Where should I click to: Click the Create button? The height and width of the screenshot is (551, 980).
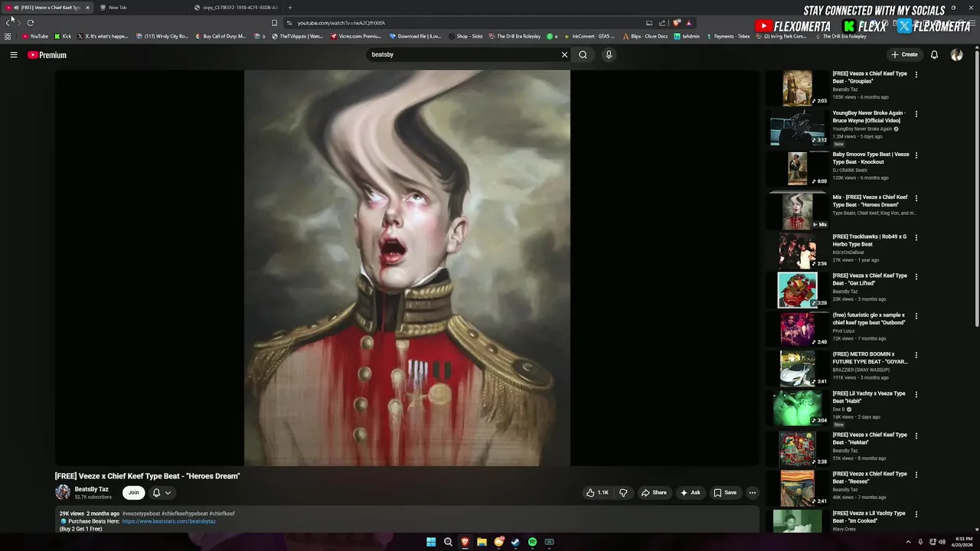click(904, 55)
